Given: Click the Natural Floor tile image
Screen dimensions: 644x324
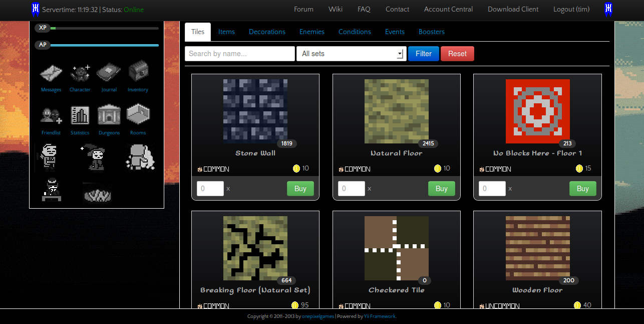Looking at the screenshot, I should (397, 111).
